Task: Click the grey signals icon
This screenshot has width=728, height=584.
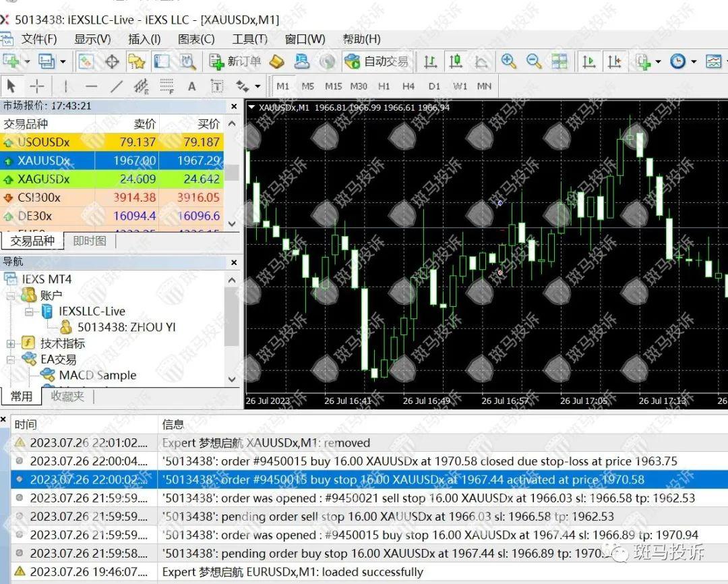Action: 328,61
